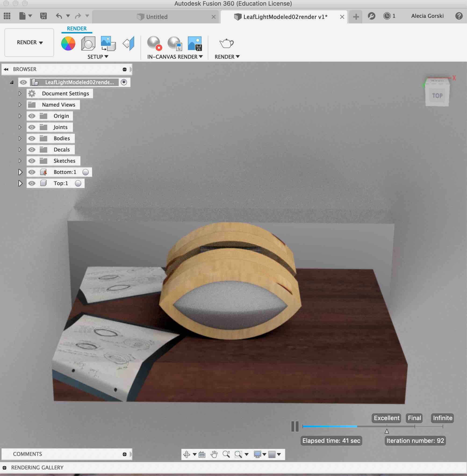This screenshot has width=467, height=476.
Task: Close the Untitled tab
Action: (x=213, y=17)
